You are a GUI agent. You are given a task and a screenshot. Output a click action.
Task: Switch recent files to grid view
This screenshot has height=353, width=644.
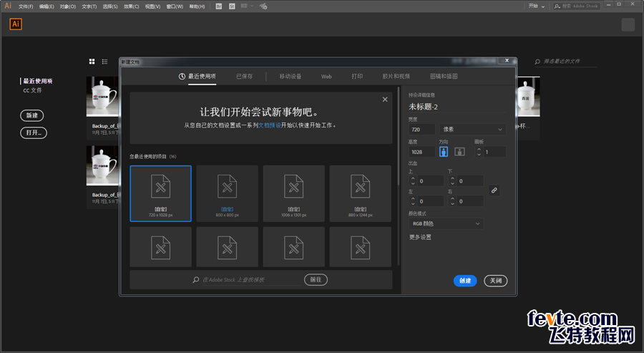point(92,62)
